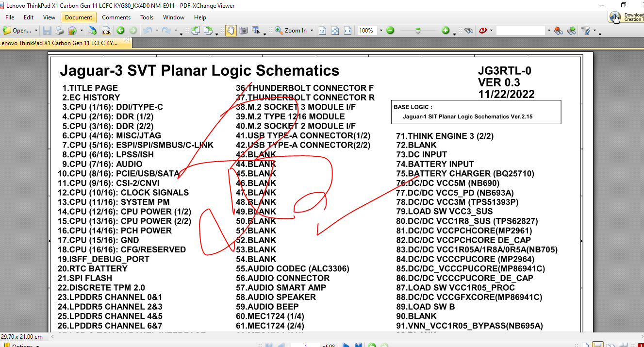Click the Undo arrow icon

(x=148, y=31)
